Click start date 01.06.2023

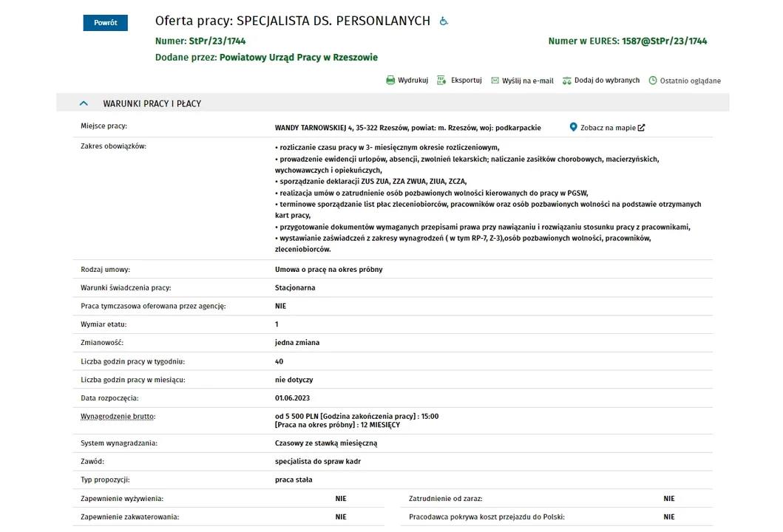(x=292, y=398)
